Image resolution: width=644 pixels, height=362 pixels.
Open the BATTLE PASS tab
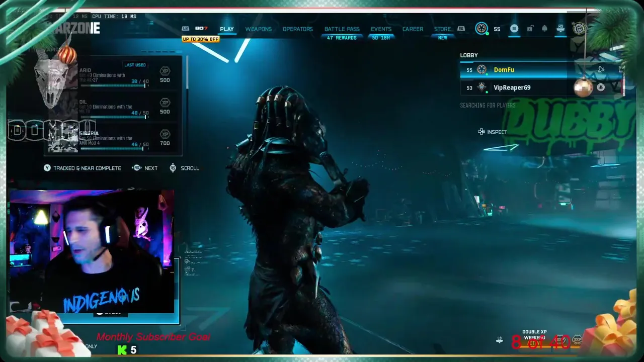342,29
